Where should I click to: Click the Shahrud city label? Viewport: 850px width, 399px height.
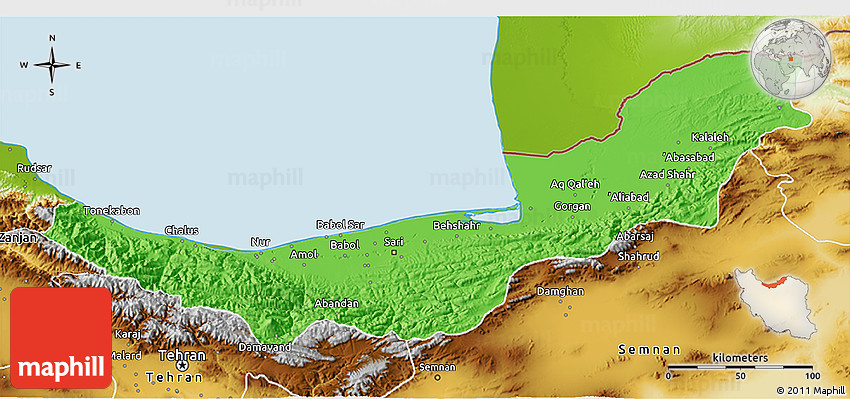(x=639, y=256)
